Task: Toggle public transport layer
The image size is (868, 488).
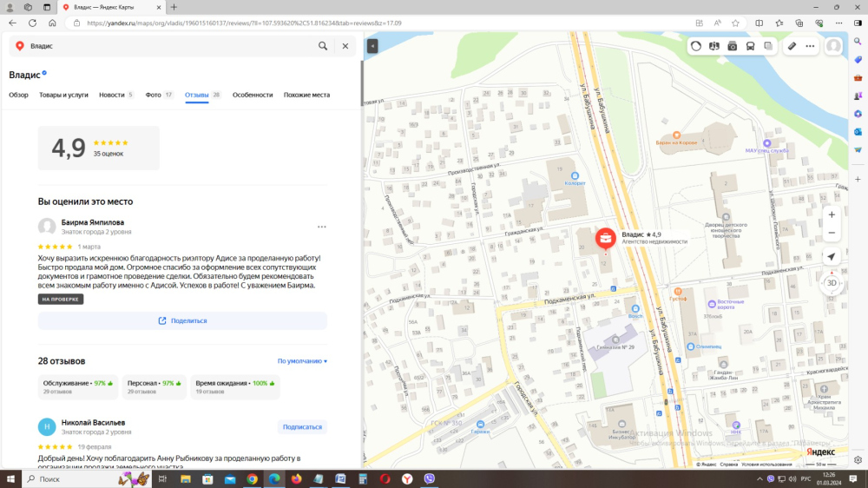Action: (x=750, y=47)
